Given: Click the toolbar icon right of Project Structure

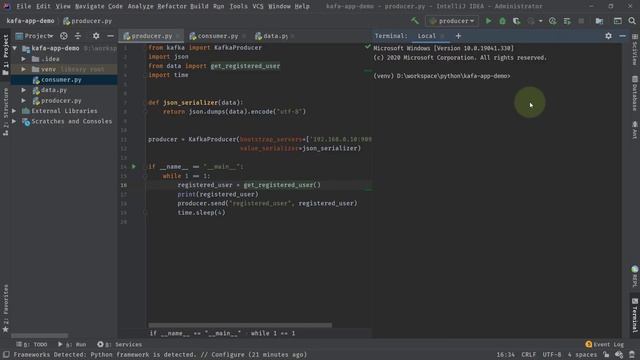Looking at the screenshot, I should [618, 21].
